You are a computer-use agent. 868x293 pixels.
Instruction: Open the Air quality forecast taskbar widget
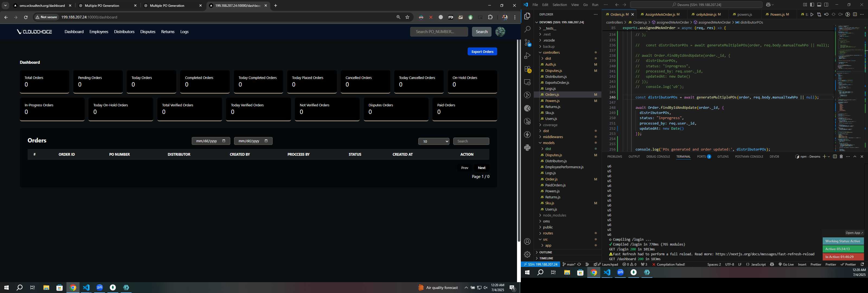tap(438, 288)
